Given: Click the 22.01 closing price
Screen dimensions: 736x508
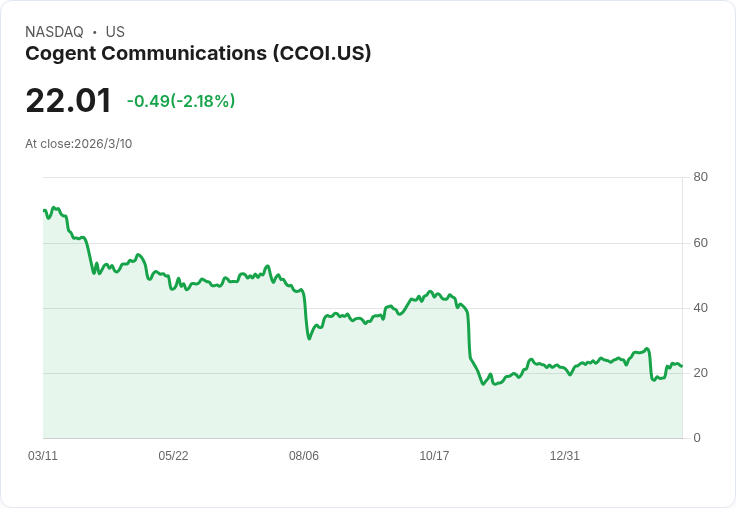Looking at the screenshot, I should pos(68,101).
